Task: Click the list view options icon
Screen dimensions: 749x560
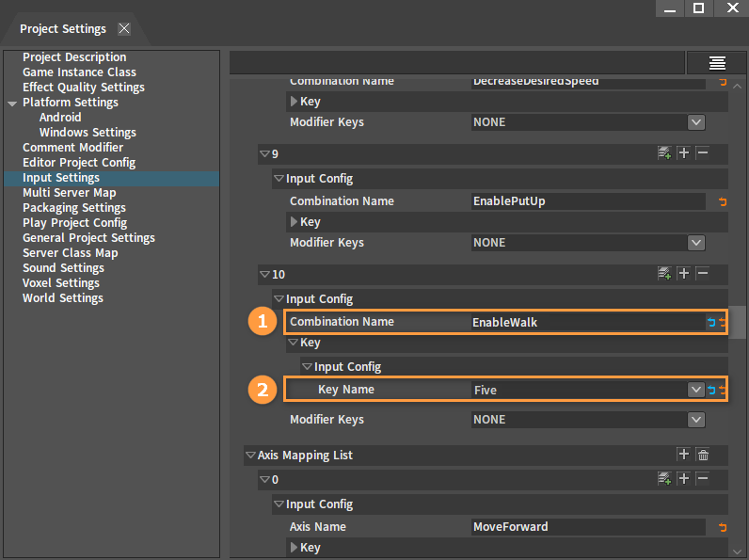Action: [x=716, y=63]
